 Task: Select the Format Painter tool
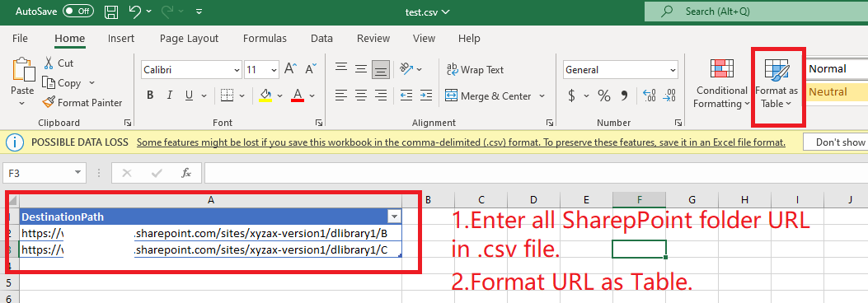(82, 102)
